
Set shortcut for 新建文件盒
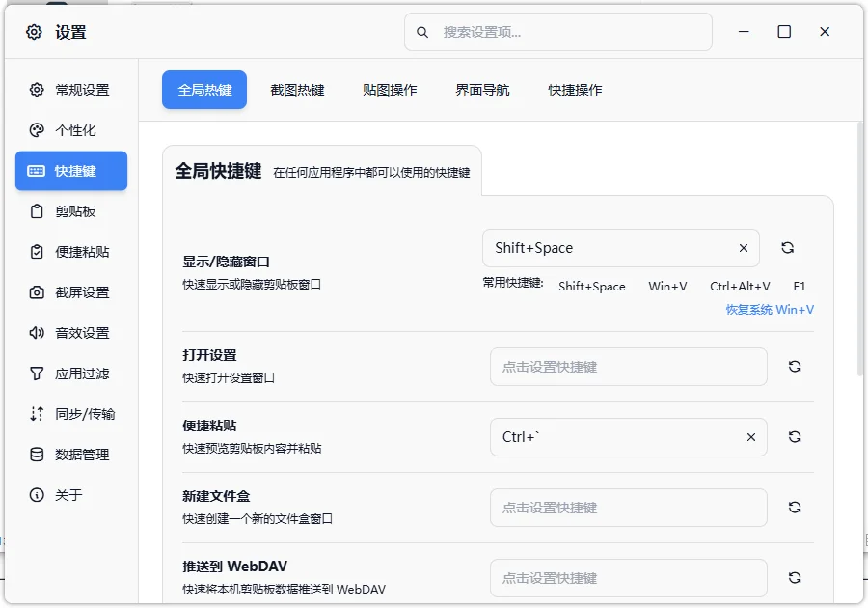pyautogui.click(x=628, y=508)
